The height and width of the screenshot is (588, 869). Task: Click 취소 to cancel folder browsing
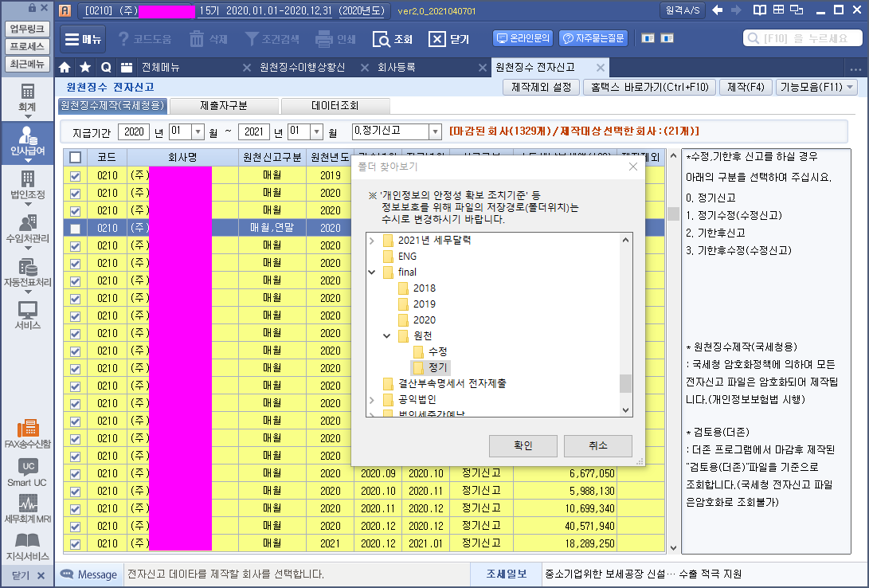597,445
